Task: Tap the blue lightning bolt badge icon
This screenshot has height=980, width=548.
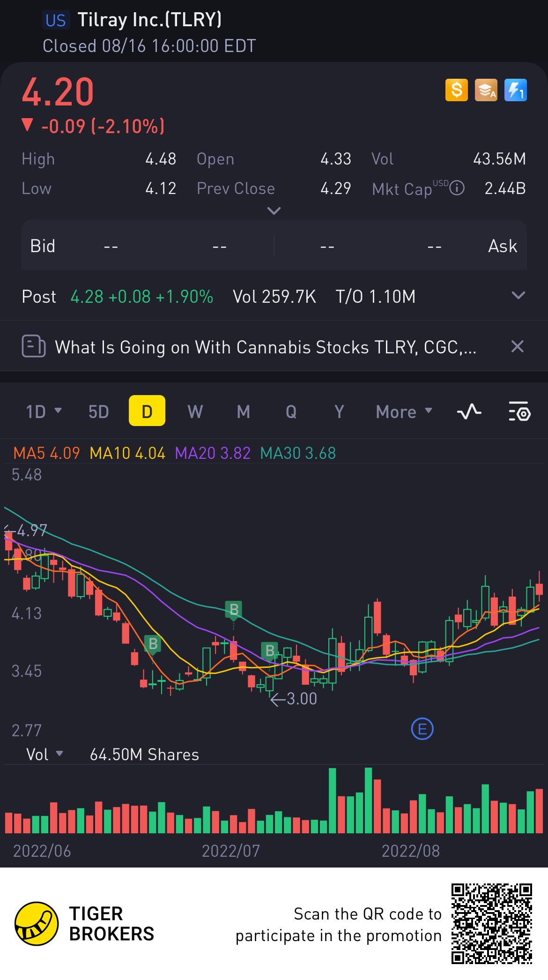Action: click(x=515, y=90)
